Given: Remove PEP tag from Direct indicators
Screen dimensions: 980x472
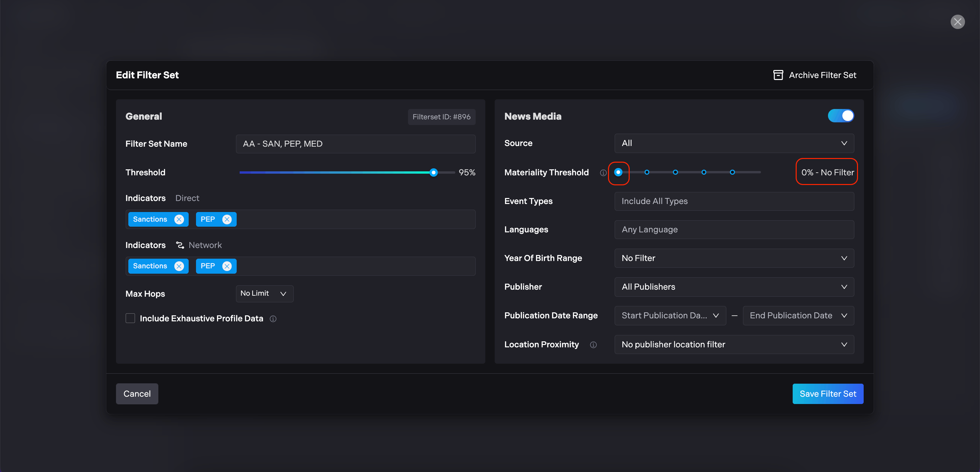Looking at the screenshot, I should 227,219.
